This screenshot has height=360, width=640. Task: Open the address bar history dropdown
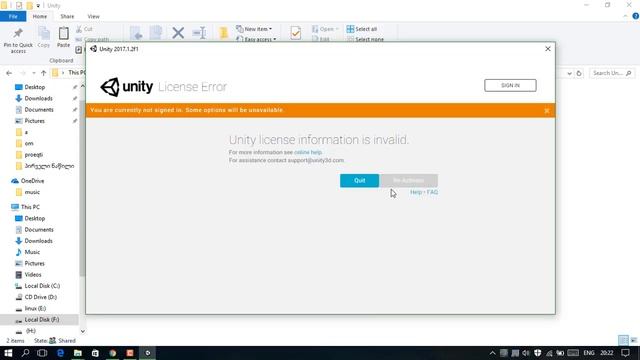(569, 73)
